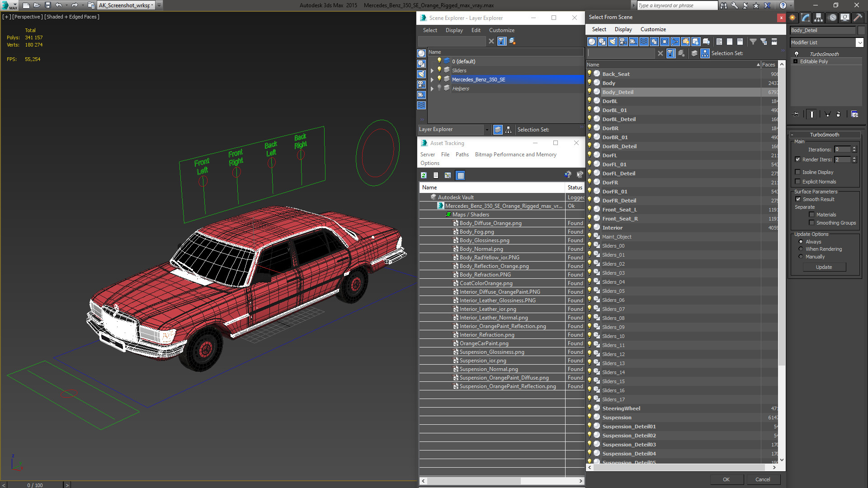Image resolution: width=868 pixels, height=488 pixels.
Task: Click OK in Select From Scene
Action: click(x=726, y=479)
